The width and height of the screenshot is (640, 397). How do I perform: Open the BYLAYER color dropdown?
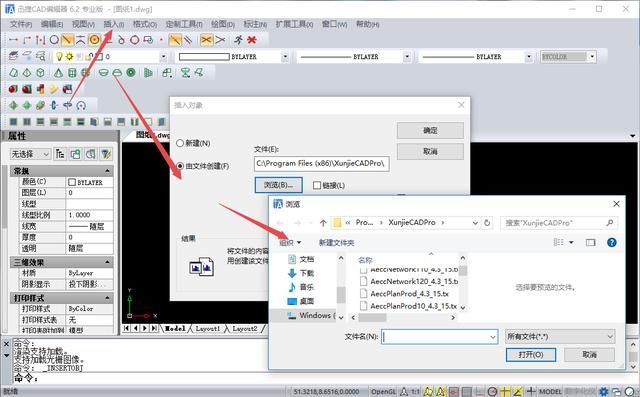tap(285, 56)
